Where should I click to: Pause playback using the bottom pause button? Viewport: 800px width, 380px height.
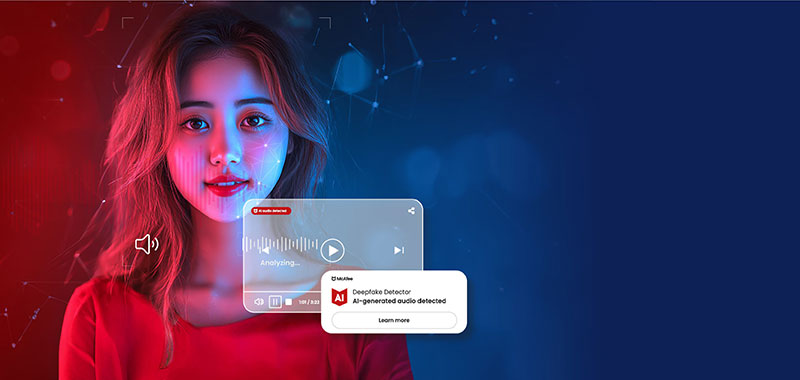[275, 302]
